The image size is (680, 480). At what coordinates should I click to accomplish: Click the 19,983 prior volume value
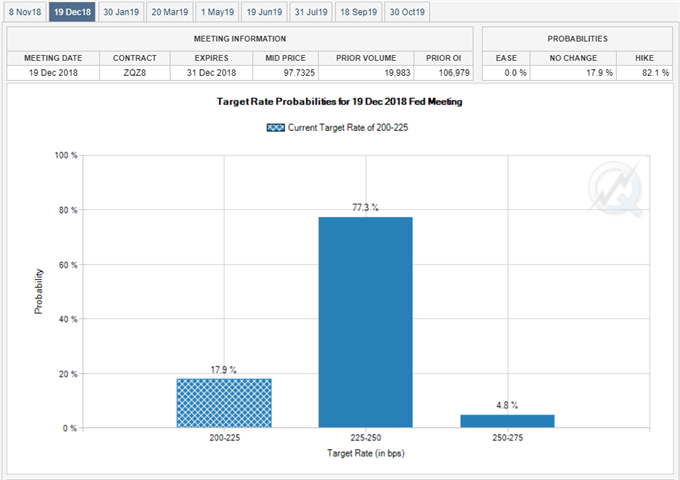[x=397, y=73]
